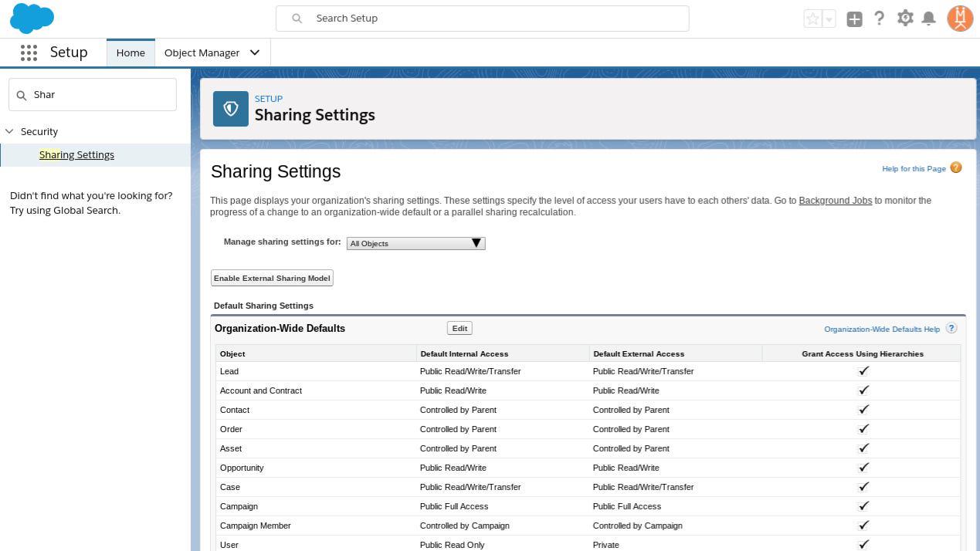Click the Lead row hierarchy checkmark
Screen dimensions: 980x551
click(863, 371)
